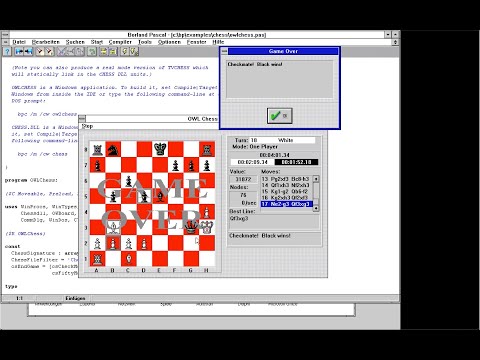
Task: Select the black pawn on A7
Action: coord(97,165)
